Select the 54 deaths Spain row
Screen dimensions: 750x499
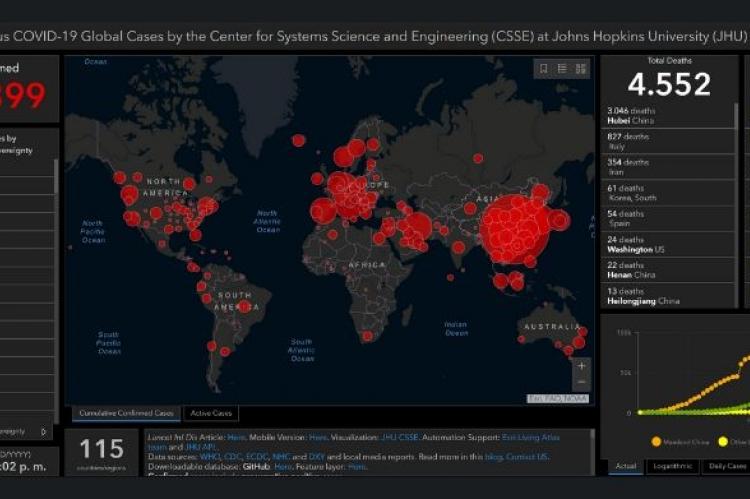coord(667,219)
